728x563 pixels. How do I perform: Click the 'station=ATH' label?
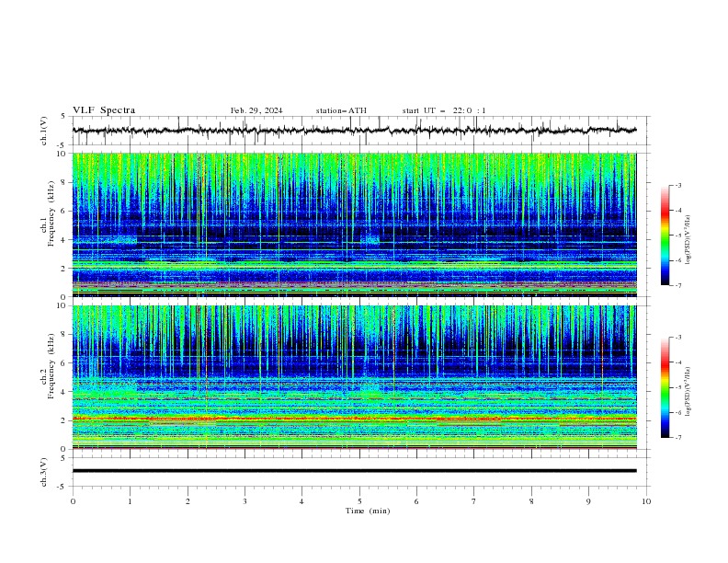tap(341, 110)
